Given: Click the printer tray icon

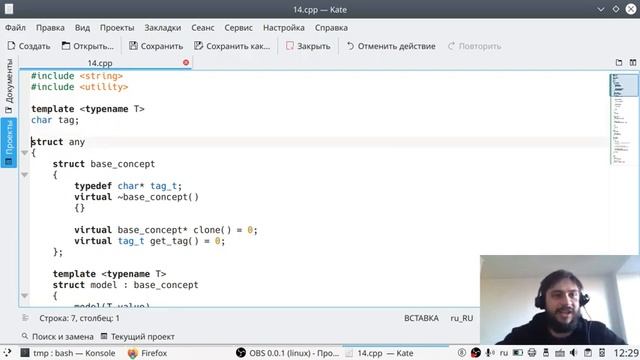Looking at the screenshot, I should click(532, 353).
